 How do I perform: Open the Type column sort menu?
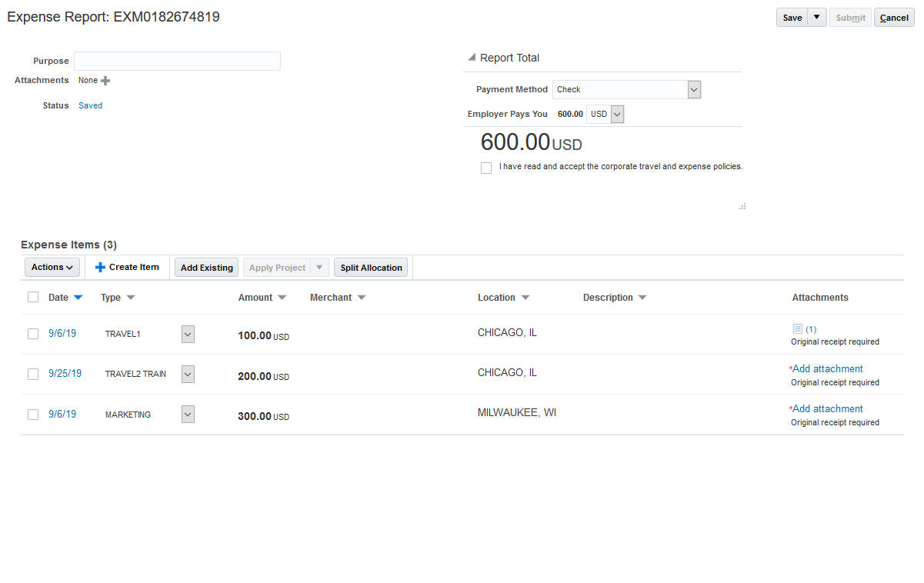point(130,298)
